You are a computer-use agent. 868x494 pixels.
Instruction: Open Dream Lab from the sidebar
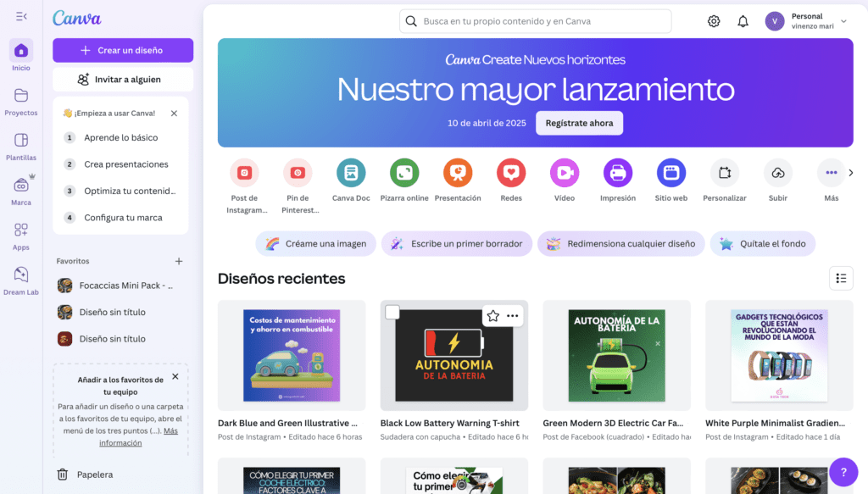[21, 281]
